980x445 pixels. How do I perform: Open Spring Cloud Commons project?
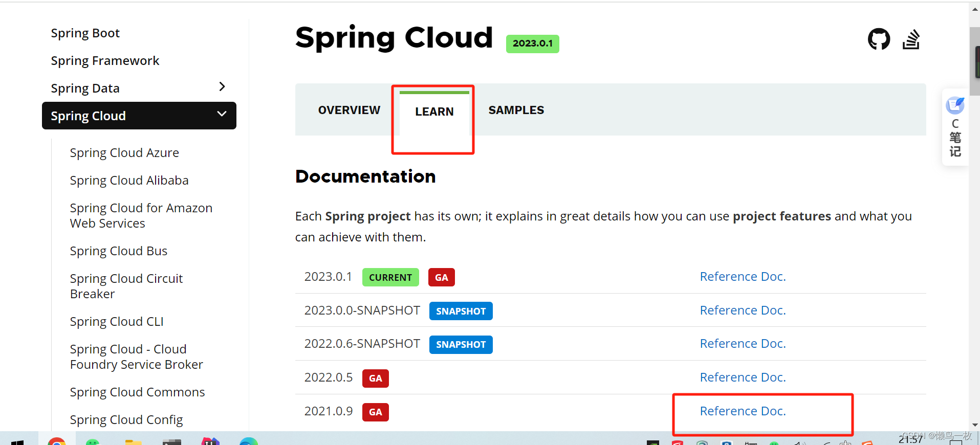pos(137,392)
